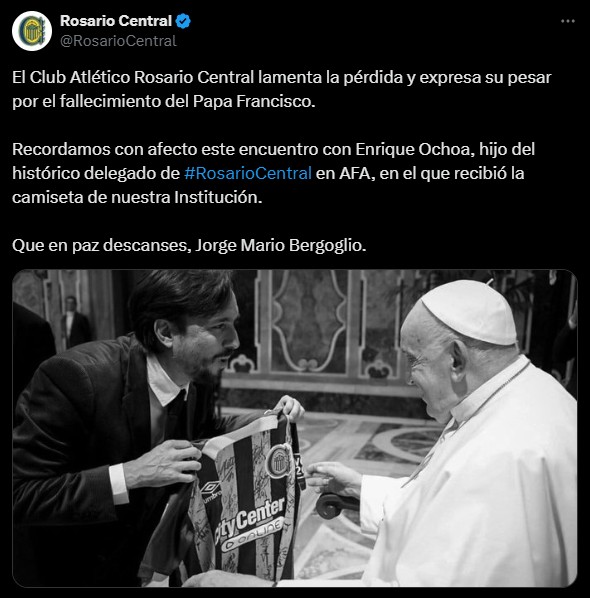
Task: Click the line 'camiseta de nuestra Institución'
Action: [x=137, y=197]
